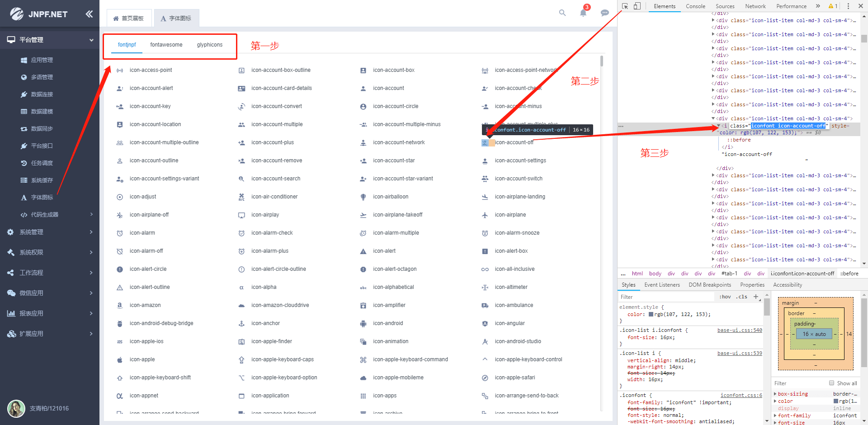This screenshot has width=868, height=425.
Task: Click the rgb(107, 122, 153) color swatch in element.style
Action: click(651, 314)
